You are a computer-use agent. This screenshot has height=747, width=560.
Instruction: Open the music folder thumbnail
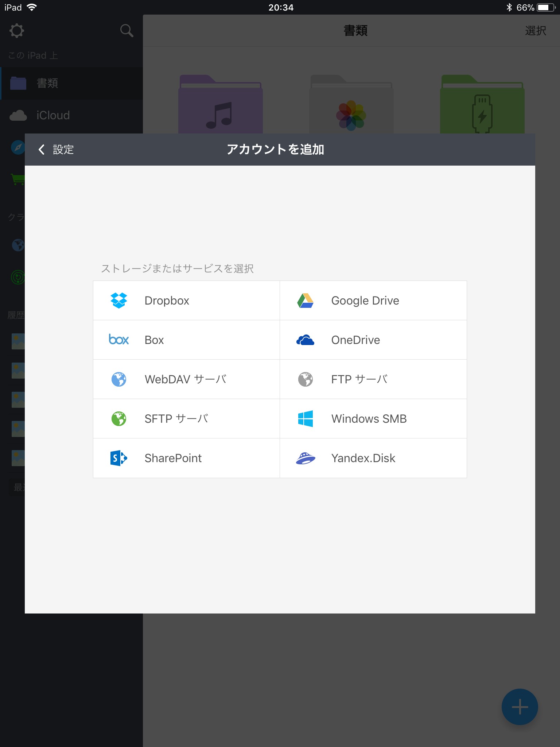[220, 106]
